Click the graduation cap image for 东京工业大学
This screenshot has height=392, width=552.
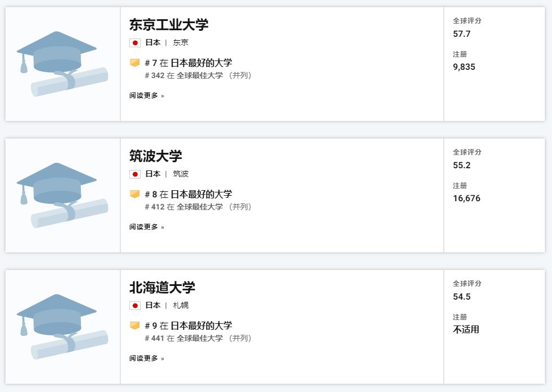pyautogui.click(x=62, y=64)
